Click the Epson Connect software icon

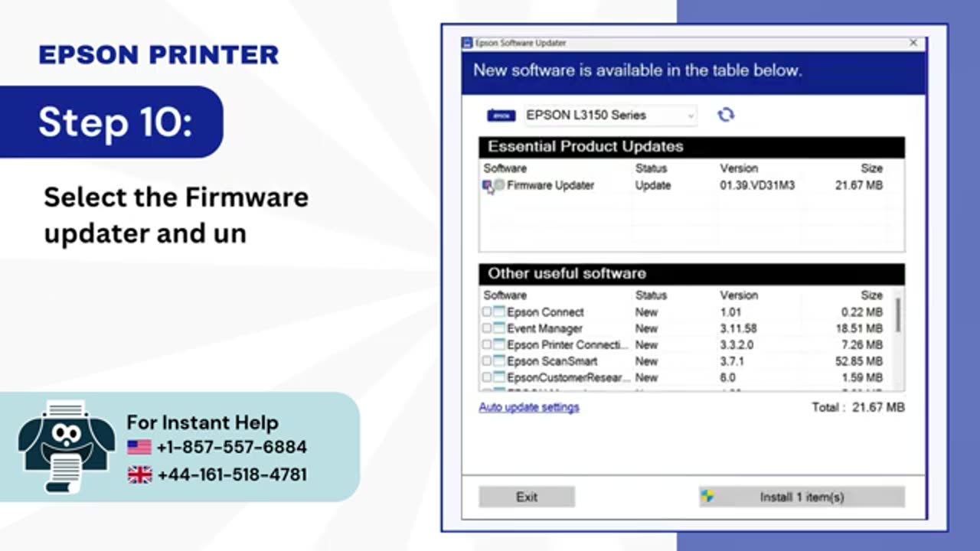pos(499,311)
